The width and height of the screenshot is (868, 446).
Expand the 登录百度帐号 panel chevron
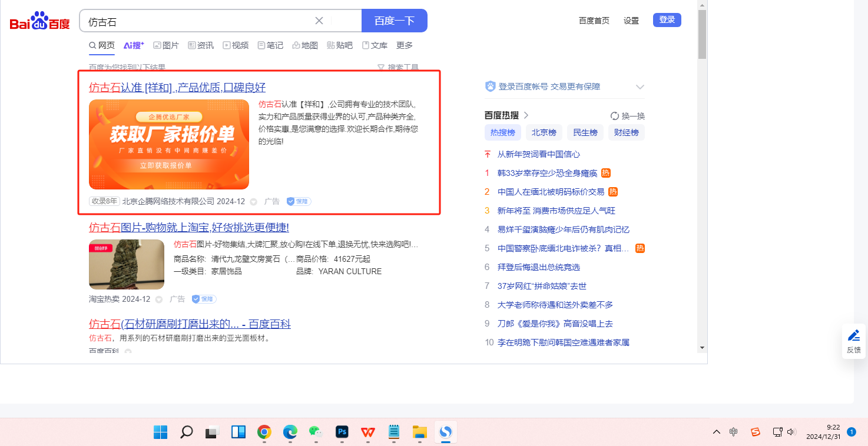coord(640,87)
